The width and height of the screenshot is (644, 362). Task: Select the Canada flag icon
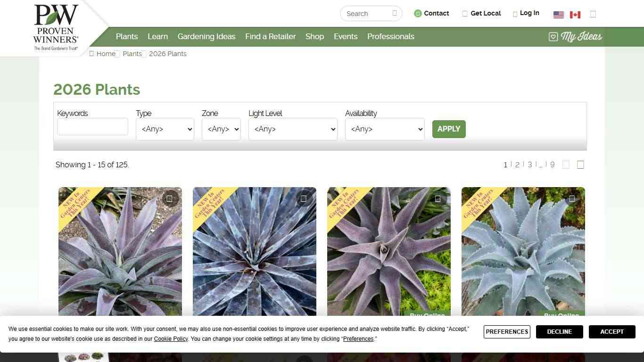(x=575, y=15)
